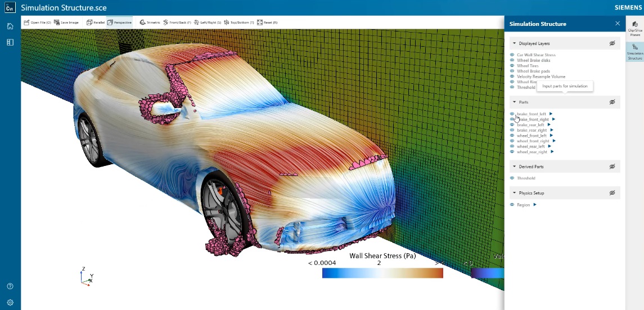Click the Wall Shear Stress color bar
The width and height of the screenshot is (644, 310).
click(x=382, y=273)
